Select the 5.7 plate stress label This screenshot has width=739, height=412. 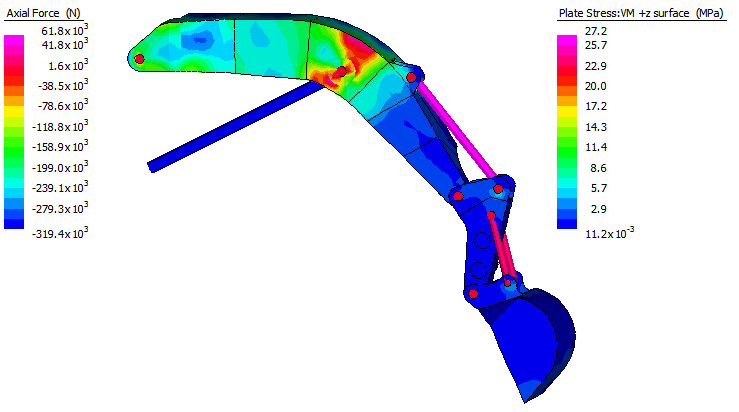click(599, 189)
